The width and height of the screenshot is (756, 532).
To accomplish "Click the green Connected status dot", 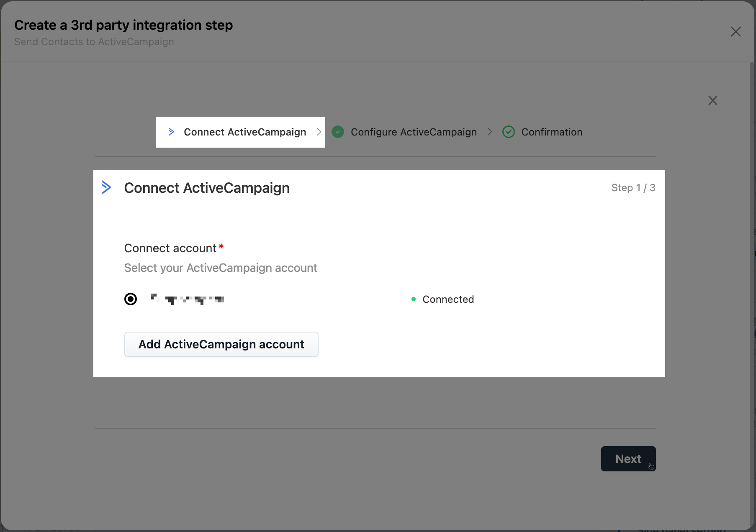I will 414,299.
